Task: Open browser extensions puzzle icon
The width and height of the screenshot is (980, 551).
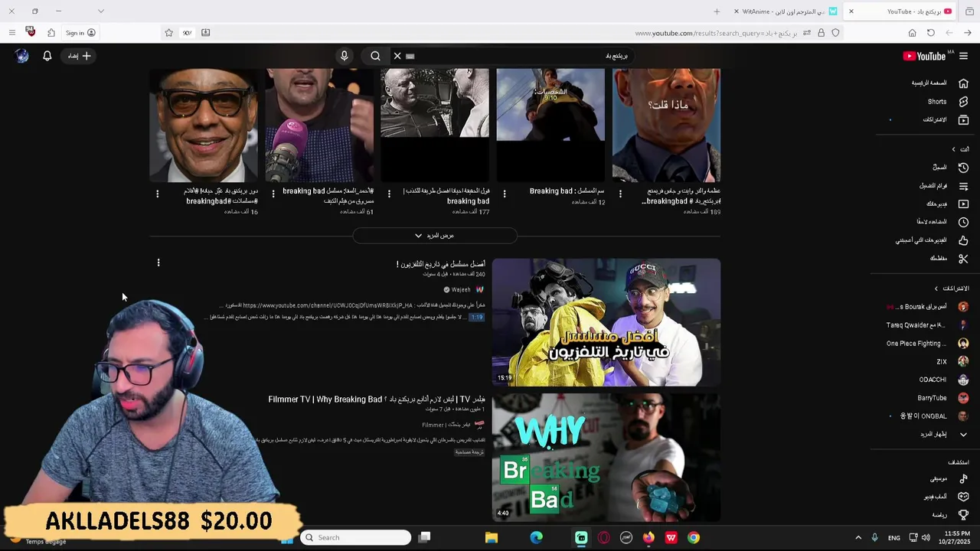Action: (51, 33)
